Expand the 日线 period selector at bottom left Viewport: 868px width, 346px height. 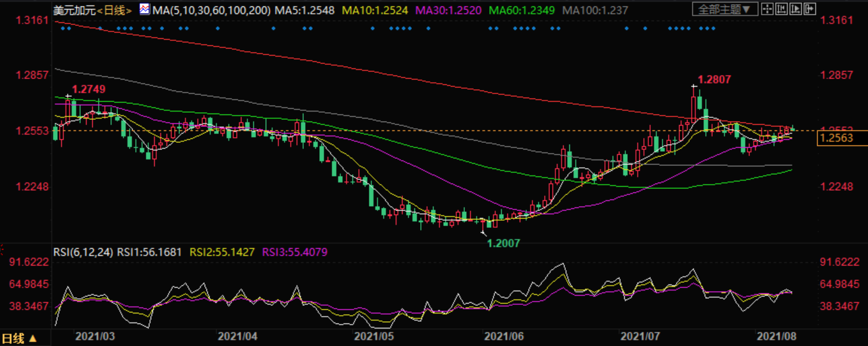coord(19,339)
